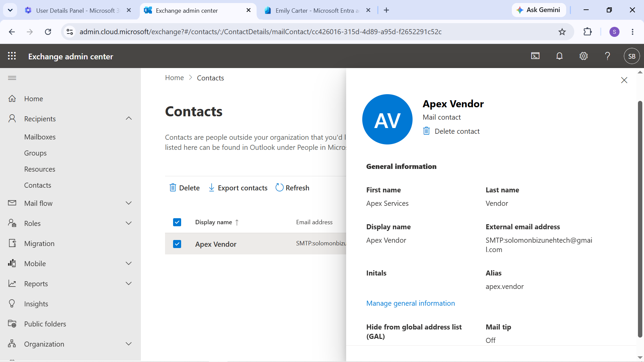Screen dimensions: 644x362
Task: Click trash icon beside Delete contact
Action: (426, 131)
